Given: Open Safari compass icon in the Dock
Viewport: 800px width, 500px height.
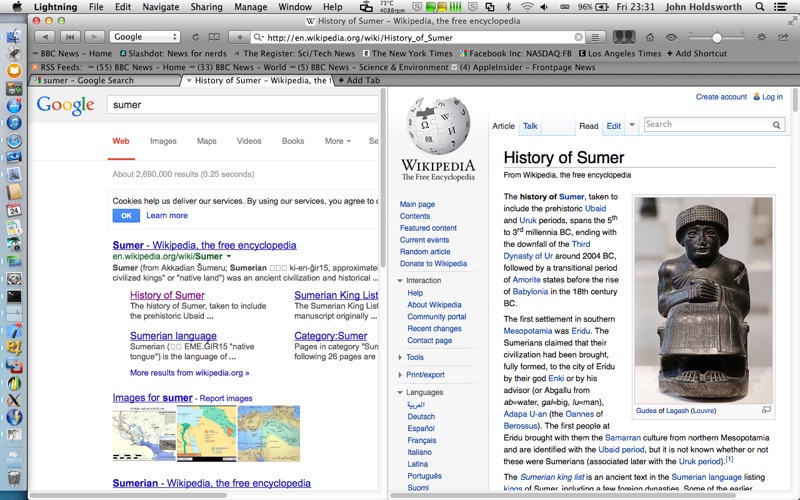Looking at the screenshot, I should 14,140.
